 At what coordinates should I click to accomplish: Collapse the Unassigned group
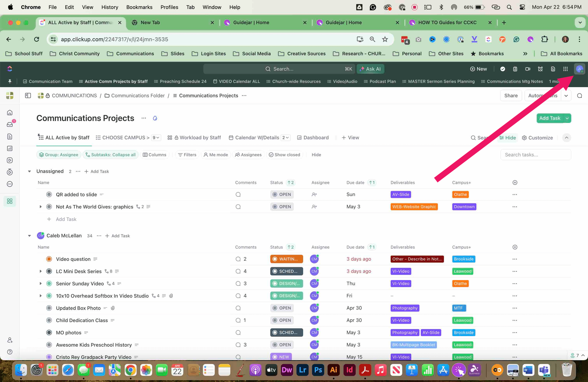(x=29, y=171)
